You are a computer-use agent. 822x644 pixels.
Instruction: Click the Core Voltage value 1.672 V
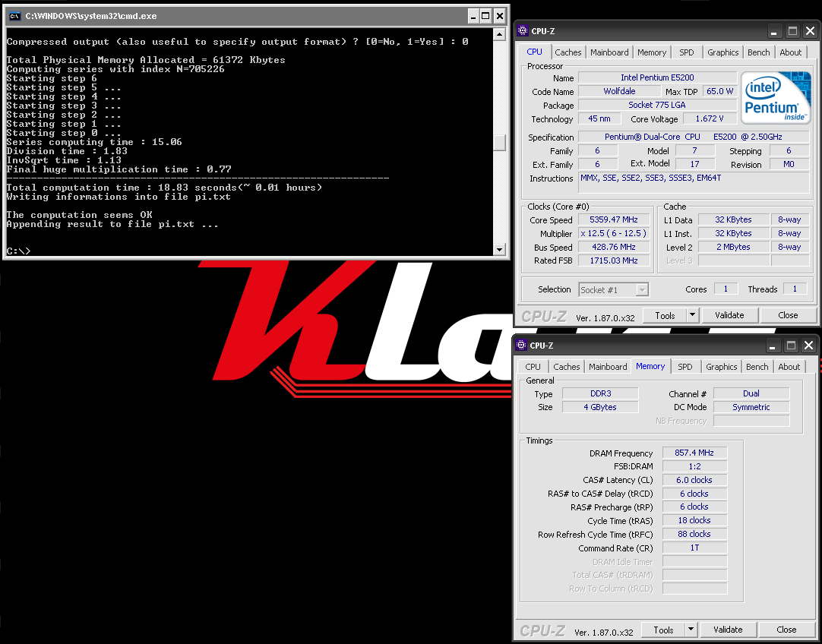[x=710, y=119]
